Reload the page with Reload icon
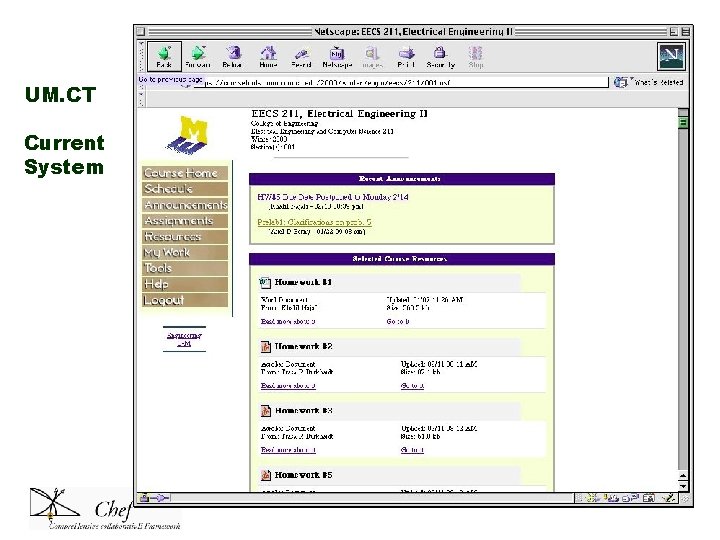Screen dimensions: 720x540 (x=233, y=57)
